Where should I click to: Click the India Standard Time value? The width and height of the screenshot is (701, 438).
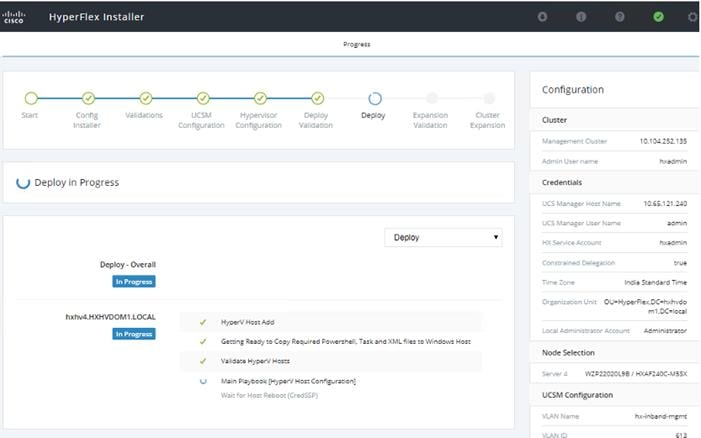[x=655, y=282]
